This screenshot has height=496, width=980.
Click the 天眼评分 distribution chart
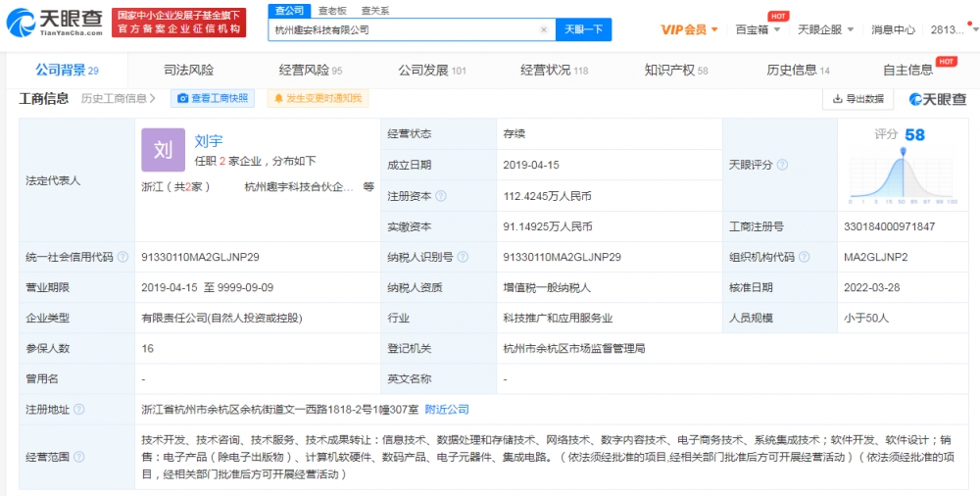pos(903,175)
